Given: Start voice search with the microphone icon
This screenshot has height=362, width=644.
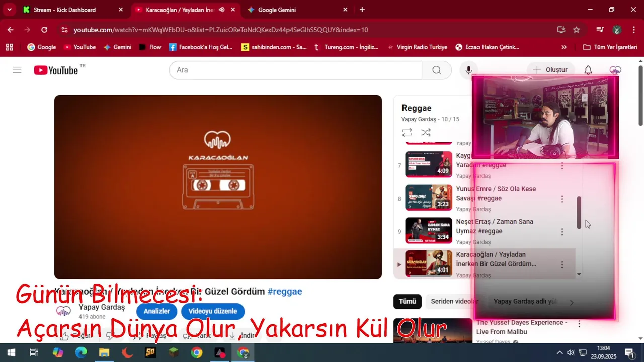Looking at the screenshot, I should 469,70.
